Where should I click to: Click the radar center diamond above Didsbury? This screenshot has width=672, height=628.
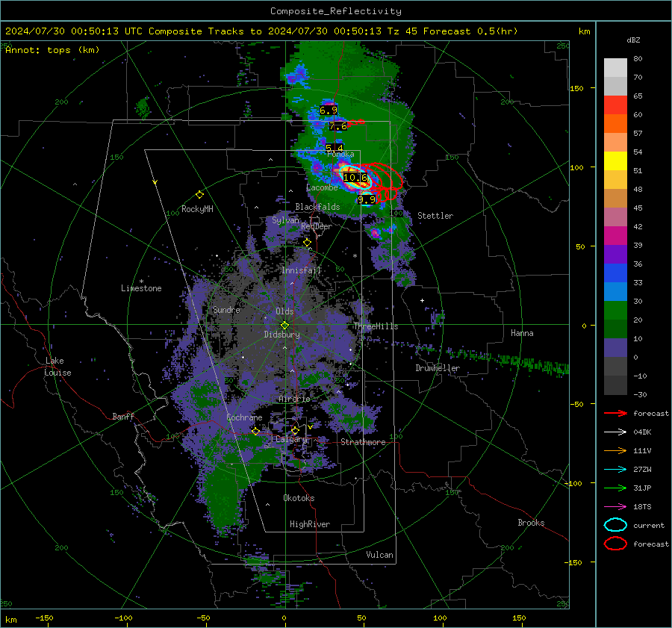tap(284, 326)
